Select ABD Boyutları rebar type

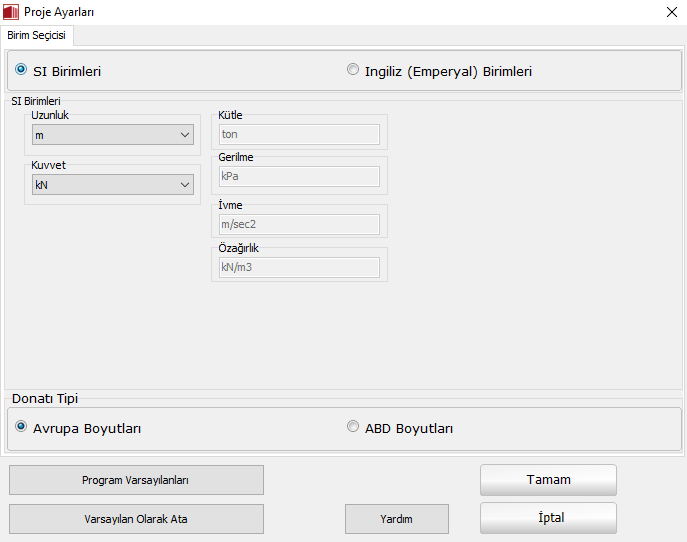tap(353, 427)
